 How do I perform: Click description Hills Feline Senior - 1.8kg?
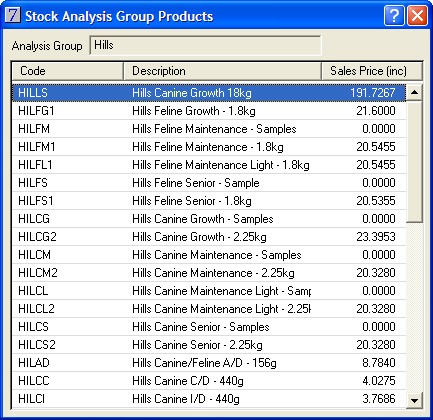[192, 201]
